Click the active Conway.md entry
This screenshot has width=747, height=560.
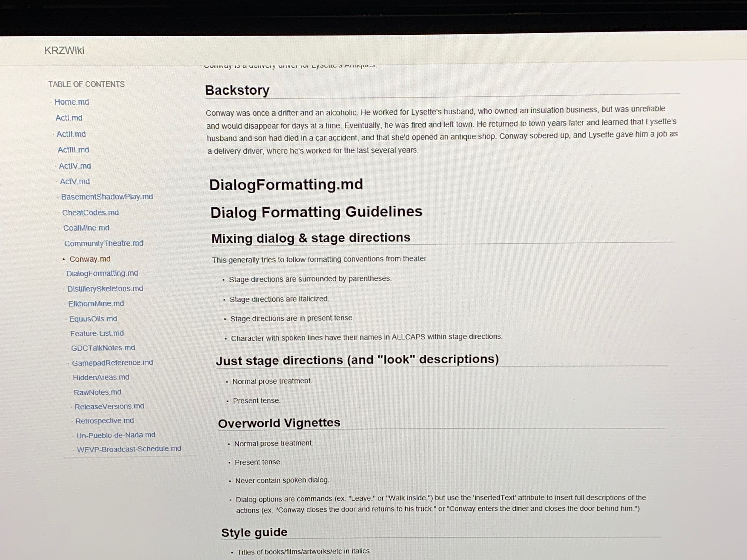90,259
